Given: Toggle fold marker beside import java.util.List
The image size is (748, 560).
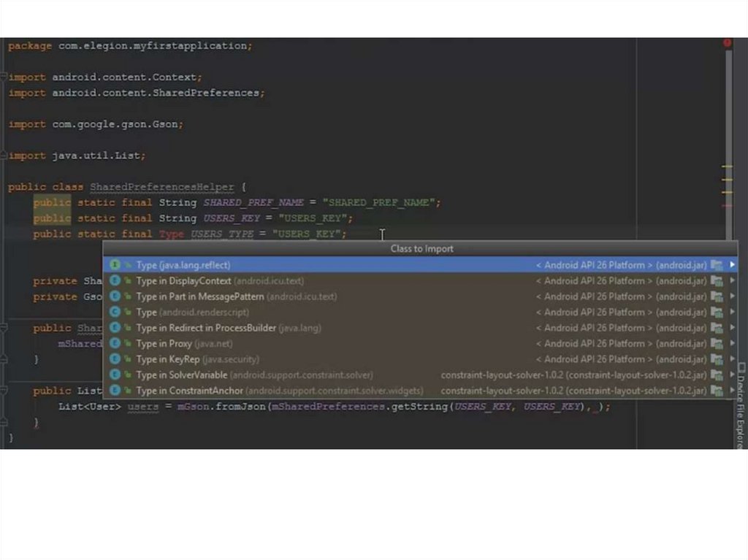Looking at the screenshot, I should tap(4, 156).
